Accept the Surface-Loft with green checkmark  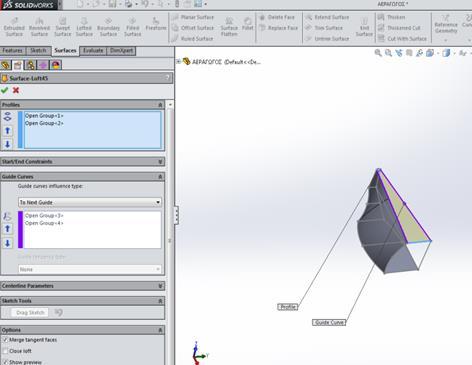tap(5, 90)
